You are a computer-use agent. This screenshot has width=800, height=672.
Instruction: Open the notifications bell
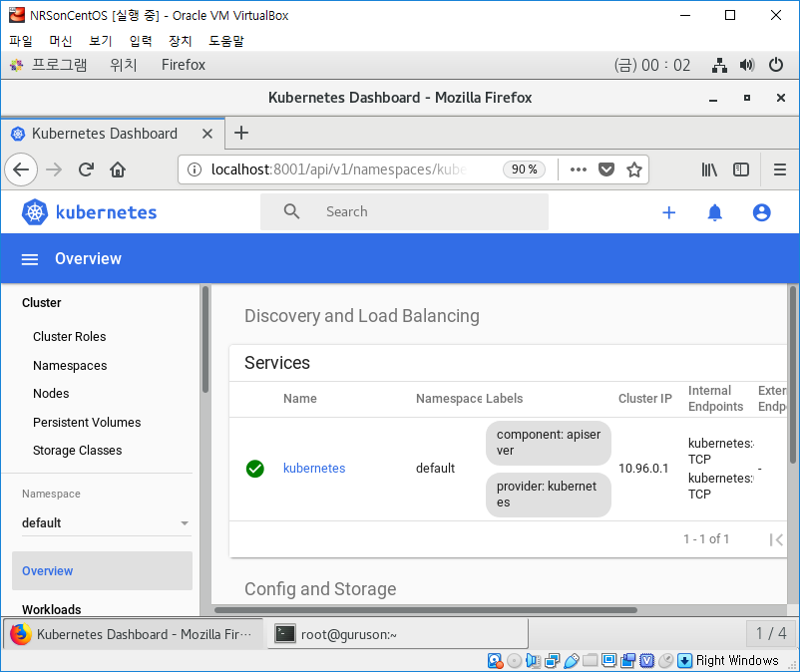tap(715, 212)
